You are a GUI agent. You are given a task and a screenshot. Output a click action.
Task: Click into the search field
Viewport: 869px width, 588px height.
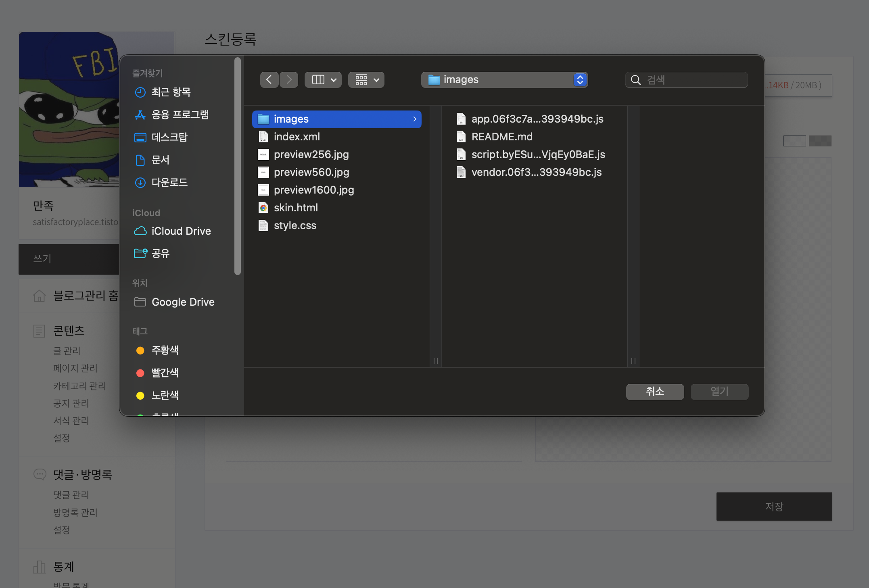point(694,80)
